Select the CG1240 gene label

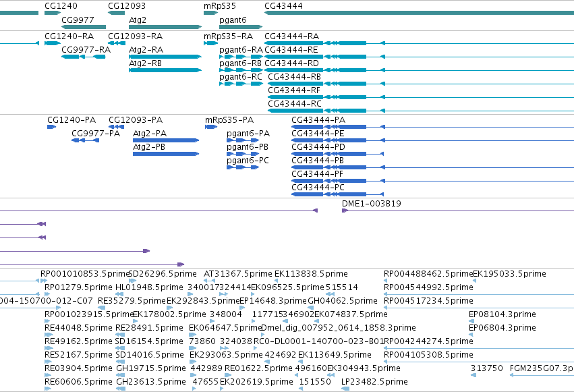point(61,6)
